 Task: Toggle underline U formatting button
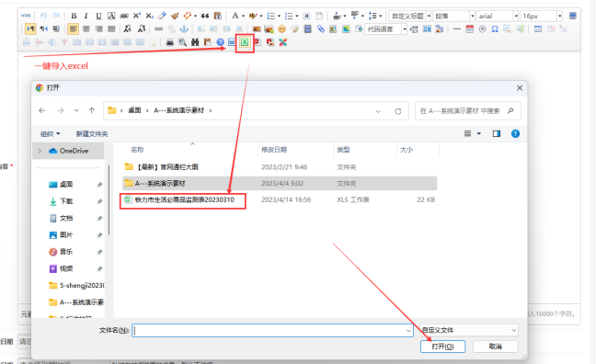(x=98, y=16)
